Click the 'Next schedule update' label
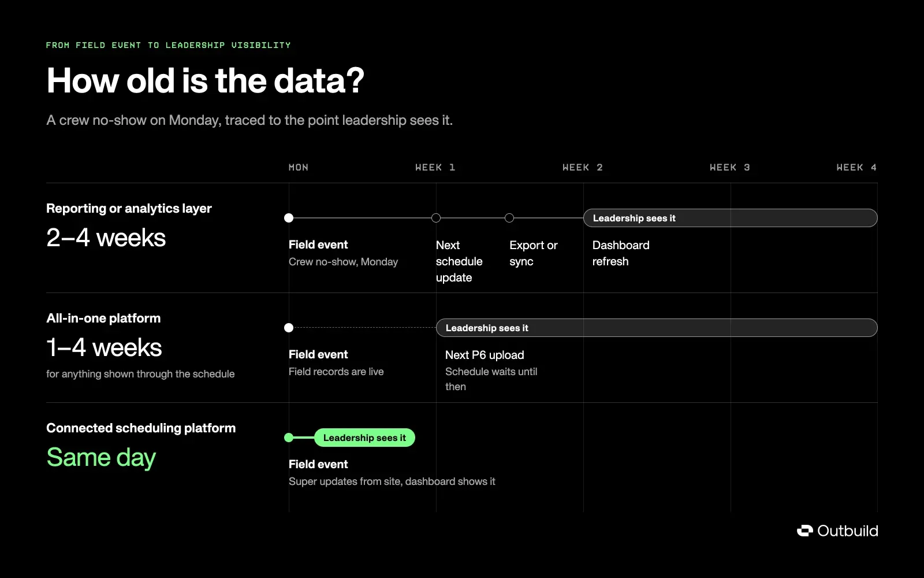924x578 pixels. [459, 261]
